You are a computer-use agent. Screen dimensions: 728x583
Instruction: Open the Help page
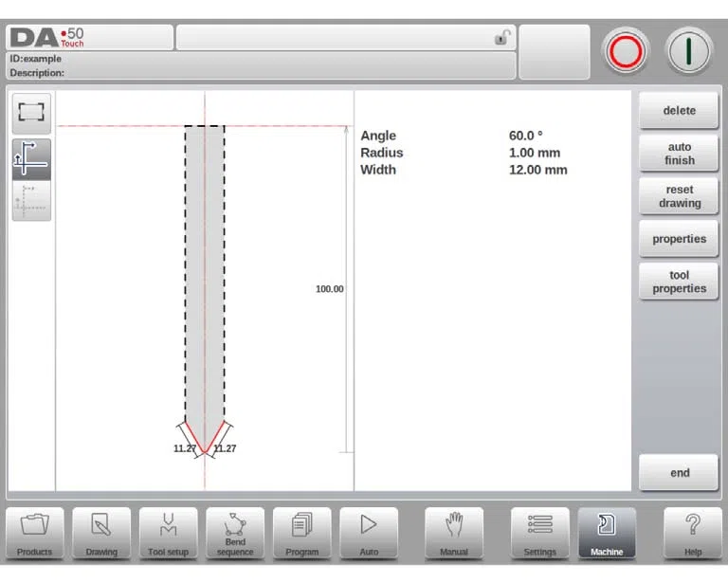(x=693, y=533)
